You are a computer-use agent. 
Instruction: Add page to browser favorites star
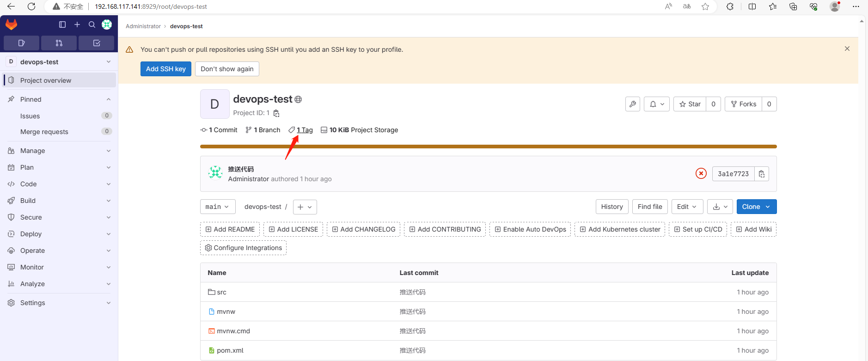click(705, 6)
